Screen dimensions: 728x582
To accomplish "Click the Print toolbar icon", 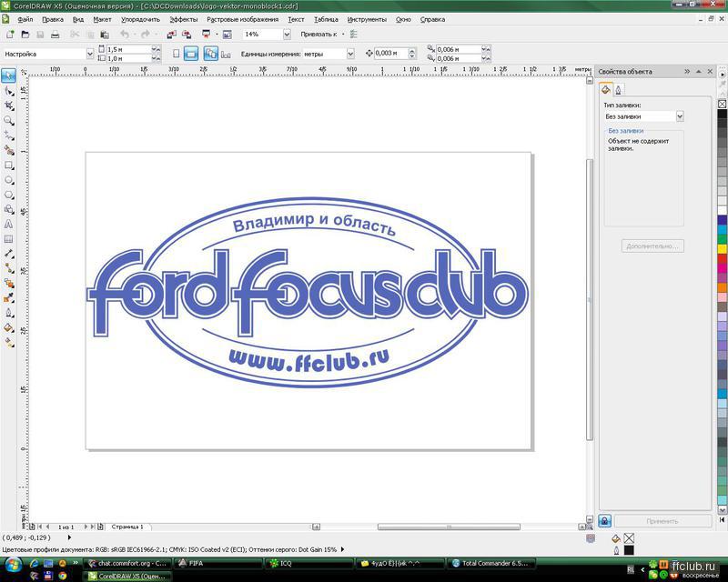I will 56,35.
